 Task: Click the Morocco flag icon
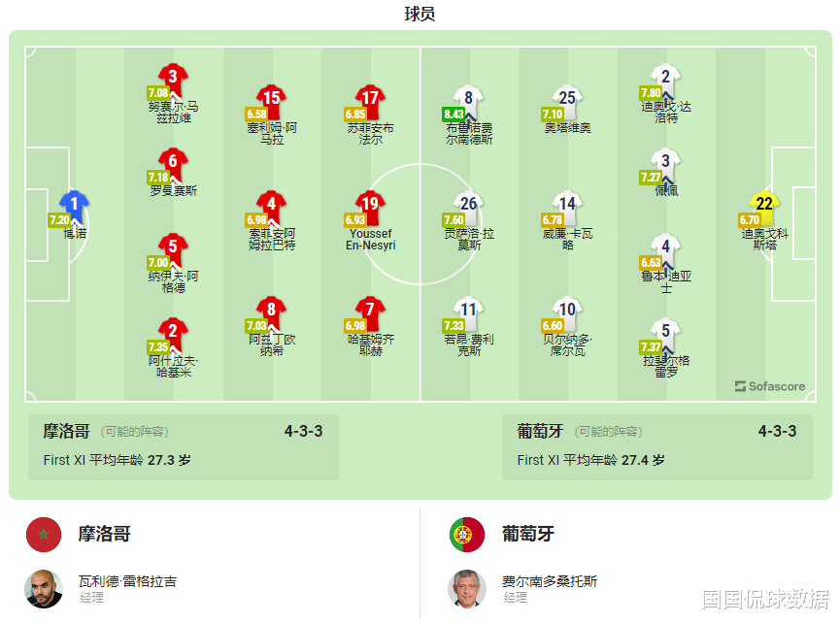(44, 535)
